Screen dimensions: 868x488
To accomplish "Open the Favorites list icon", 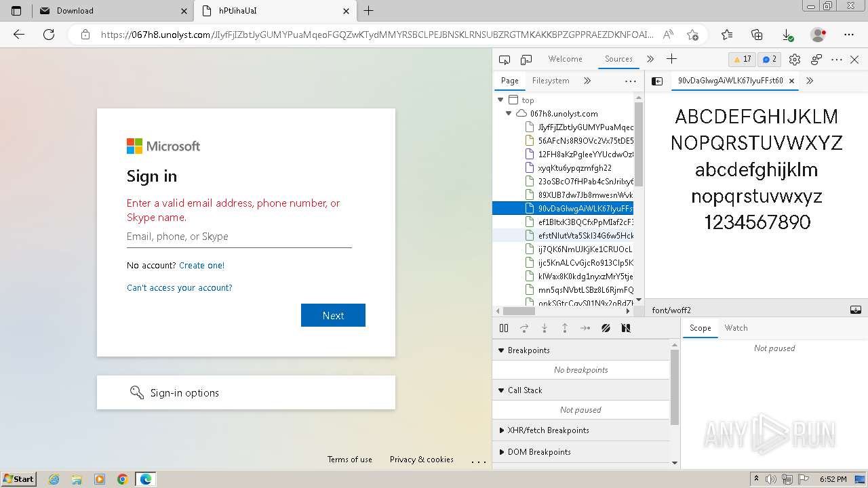I will 727,35.
